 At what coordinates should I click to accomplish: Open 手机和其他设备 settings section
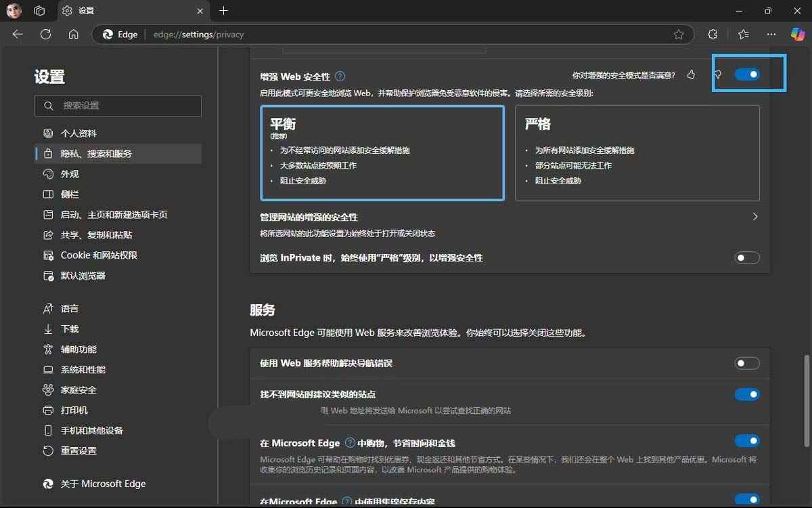(x=118, y=431)
